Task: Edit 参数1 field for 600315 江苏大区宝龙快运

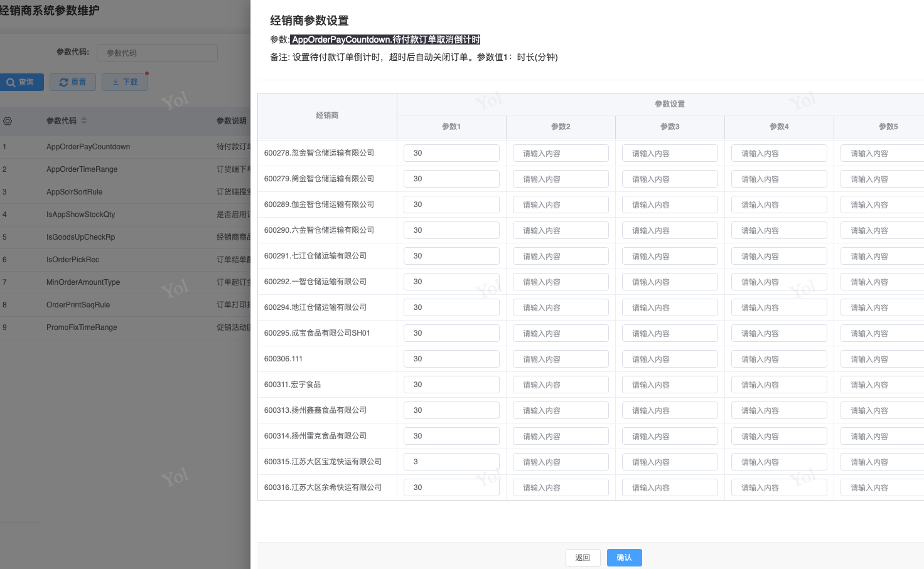Action: pyautogui.click(x=451, y=462)
